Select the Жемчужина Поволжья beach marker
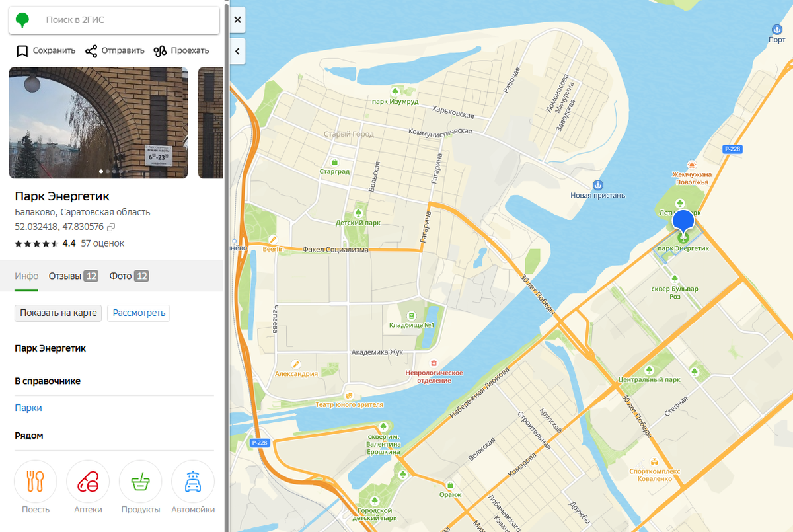This screenshot has height=532, width=793. coord(691,165)
